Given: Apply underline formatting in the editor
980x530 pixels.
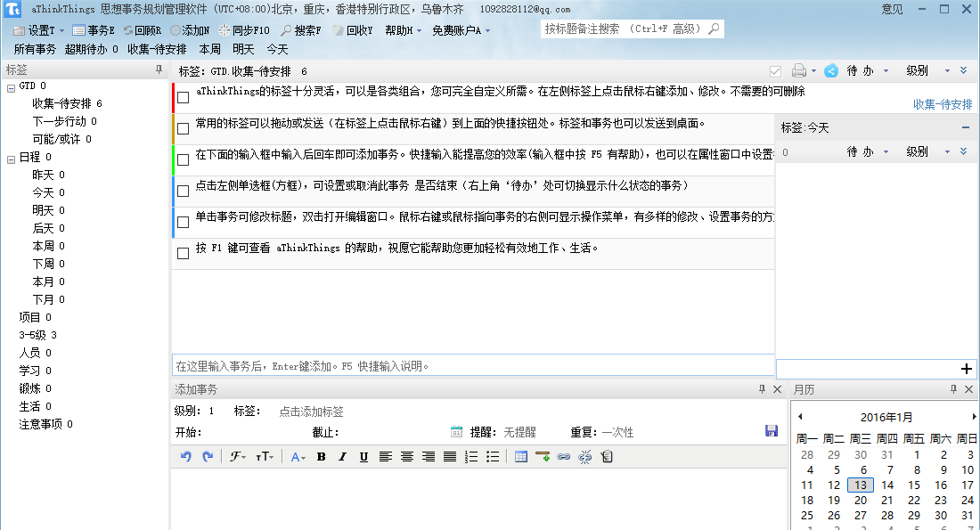Looking at the screenshot, I should [363, 457].
